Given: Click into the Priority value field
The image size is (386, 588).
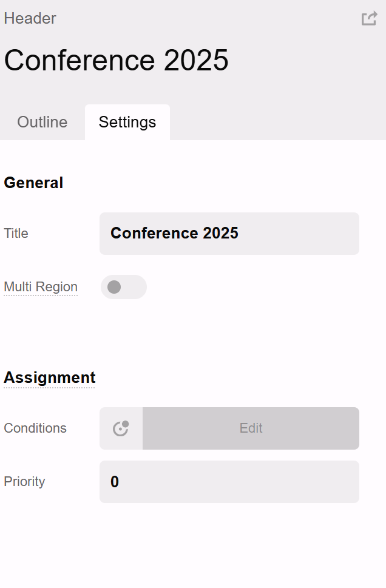Looking at the screenshot, I should 229,482.
